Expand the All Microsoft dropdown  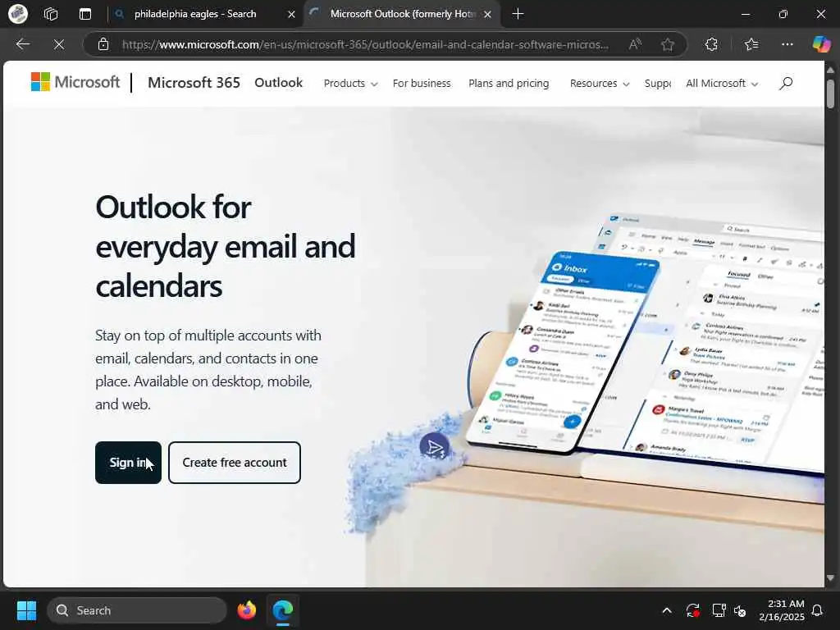click(x=722, y=84)
